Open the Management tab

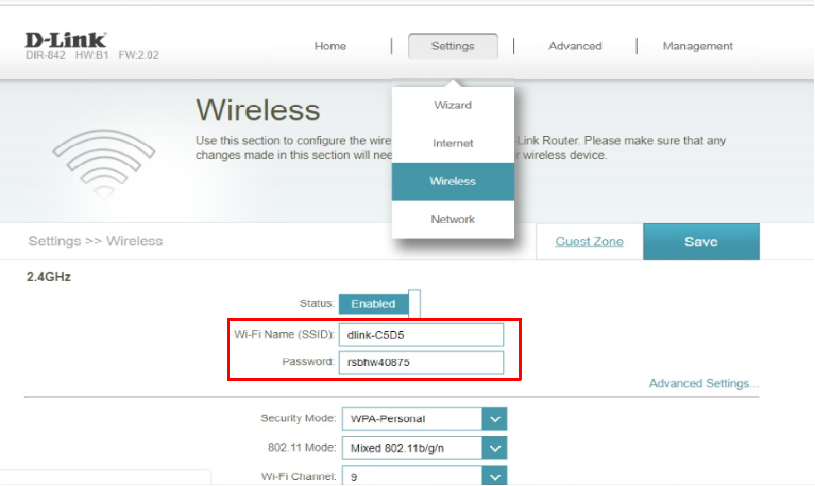point(698,46)
